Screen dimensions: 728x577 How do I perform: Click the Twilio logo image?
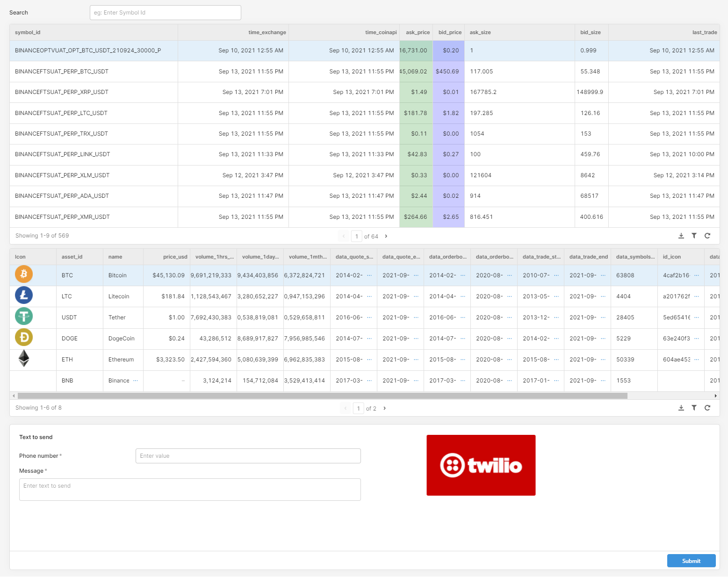coord(481,465)
